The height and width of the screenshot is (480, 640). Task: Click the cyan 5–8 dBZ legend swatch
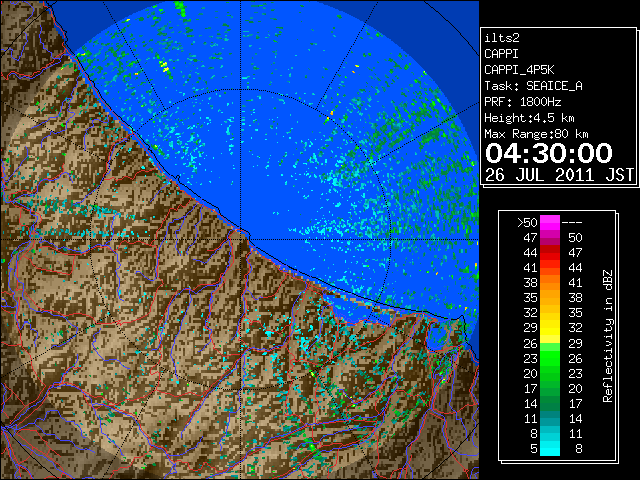pyautogui.click(x=550, y=448)
